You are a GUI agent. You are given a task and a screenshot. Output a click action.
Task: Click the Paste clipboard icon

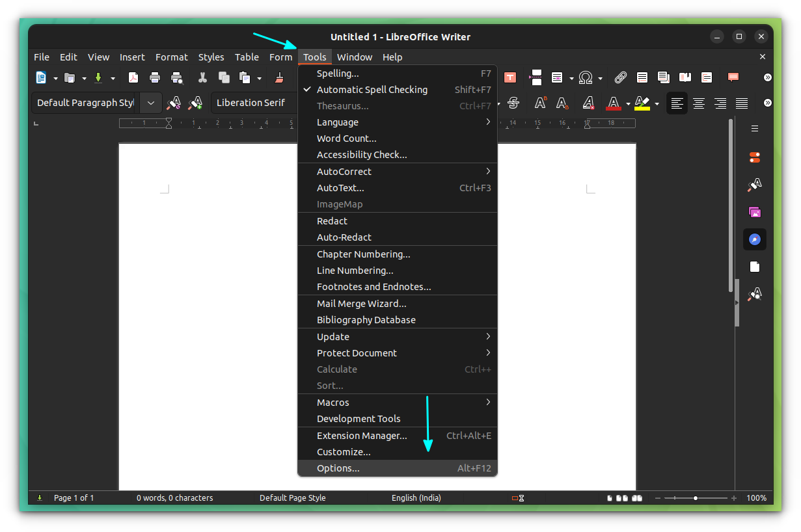pos(245,78)
